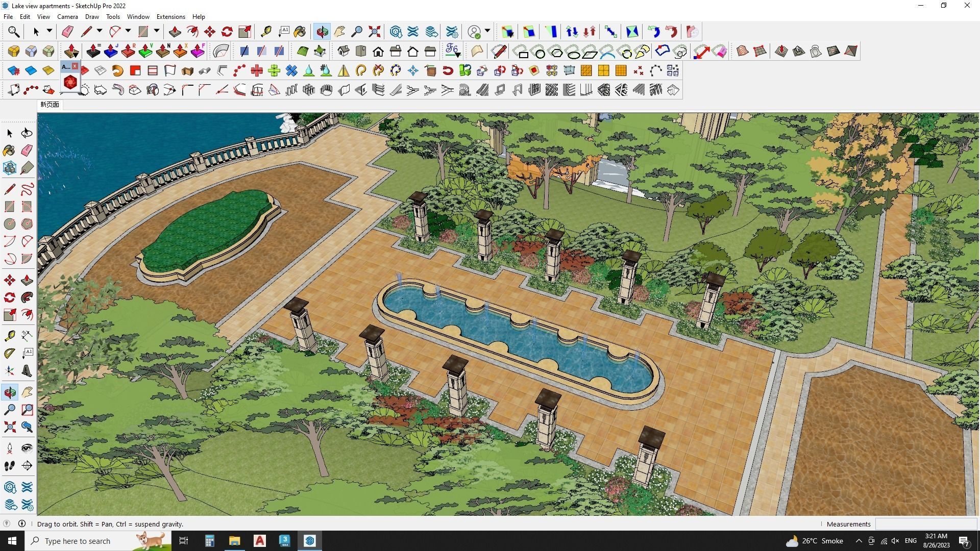Screen dimensions: 980x551
Task: Select the Tape Measure tool in top toolbar
Action: (x=266, y=32)
